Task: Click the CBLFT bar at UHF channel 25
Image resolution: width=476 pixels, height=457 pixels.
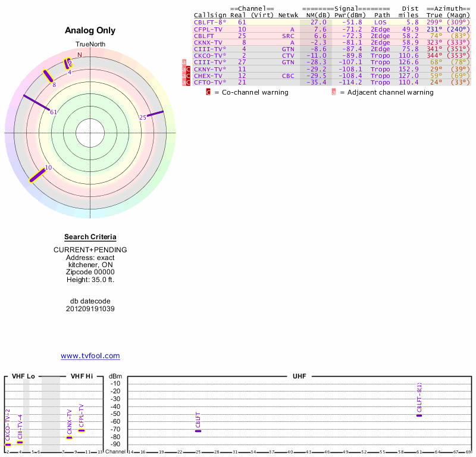Action: [198, 430]
